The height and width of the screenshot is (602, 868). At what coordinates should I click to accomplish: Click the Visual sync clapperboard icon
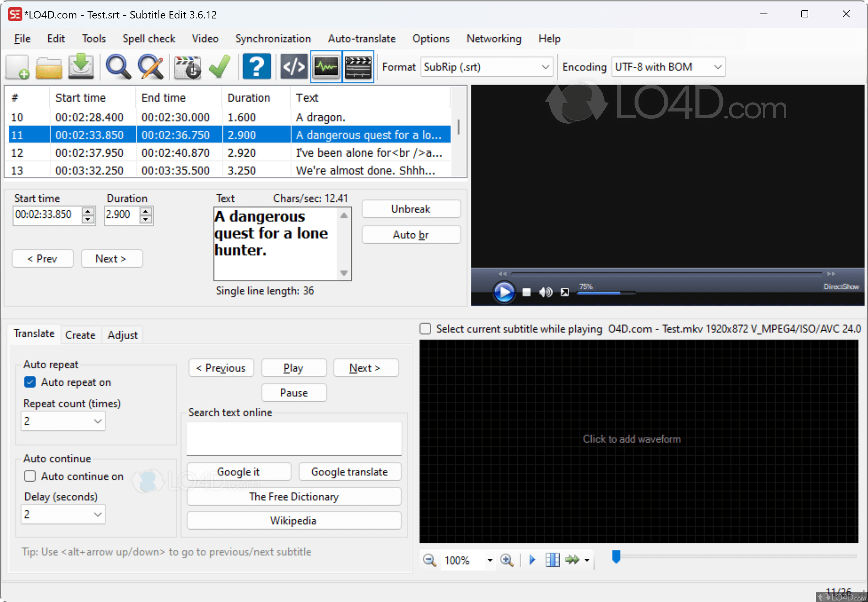pyautogui.click(x=188, y=67)
